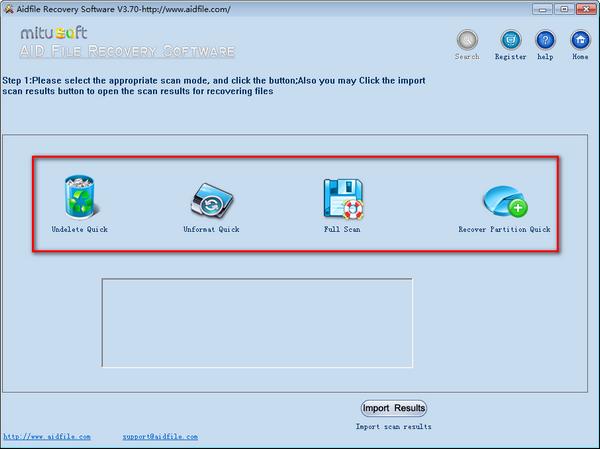Screen dimensions: 600x449
Task: Click the Aidfile app icon in title bar
Action: click(8, 9)
